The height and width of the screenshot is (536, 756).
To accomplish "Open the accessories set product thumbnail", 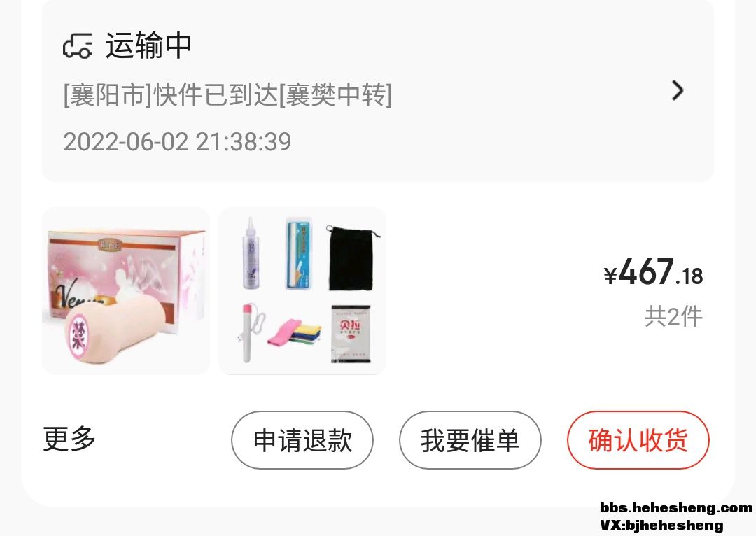I will tap(302, 291).
